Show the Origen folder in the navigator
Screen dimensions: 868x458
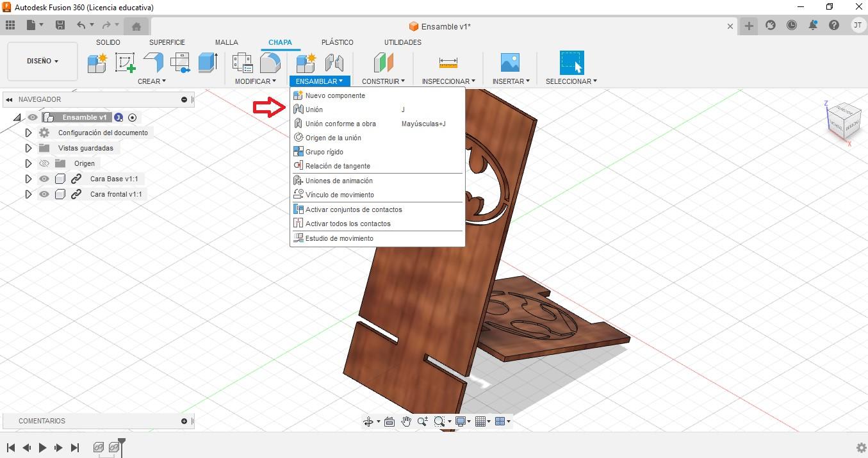(45, 163)
